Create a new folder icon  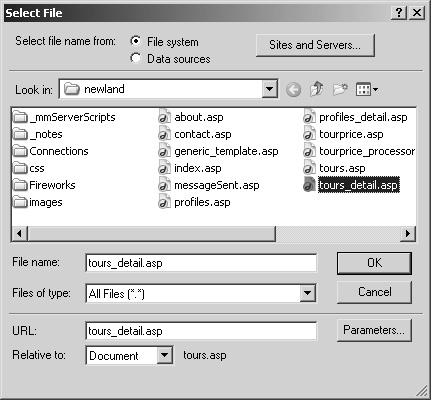point(340,89)
